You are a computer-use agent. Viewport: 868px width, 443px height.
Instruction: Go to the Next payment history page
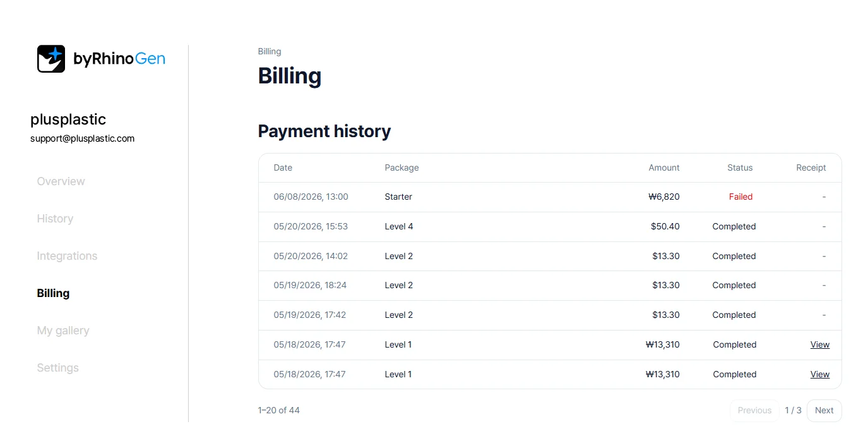click(824, 410)
